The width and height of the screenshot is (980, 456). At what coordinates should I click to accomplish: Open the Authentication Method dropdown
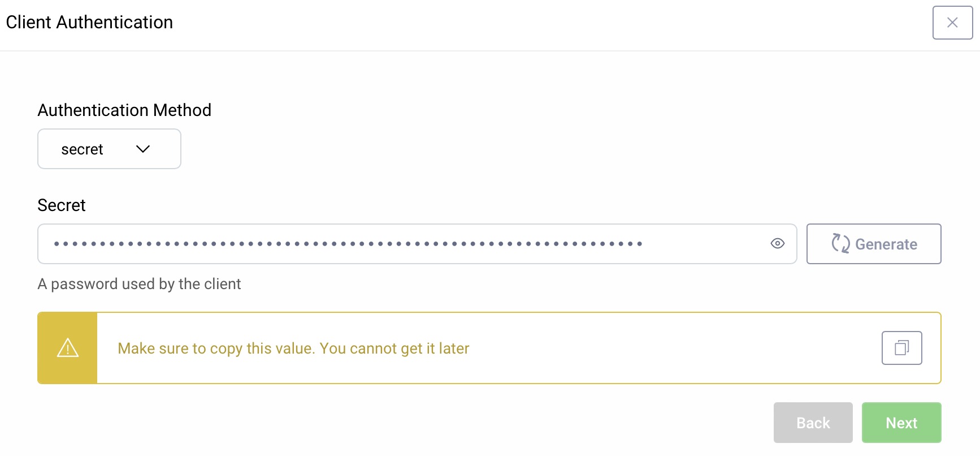pyautogui.click(x=109, y=149)
